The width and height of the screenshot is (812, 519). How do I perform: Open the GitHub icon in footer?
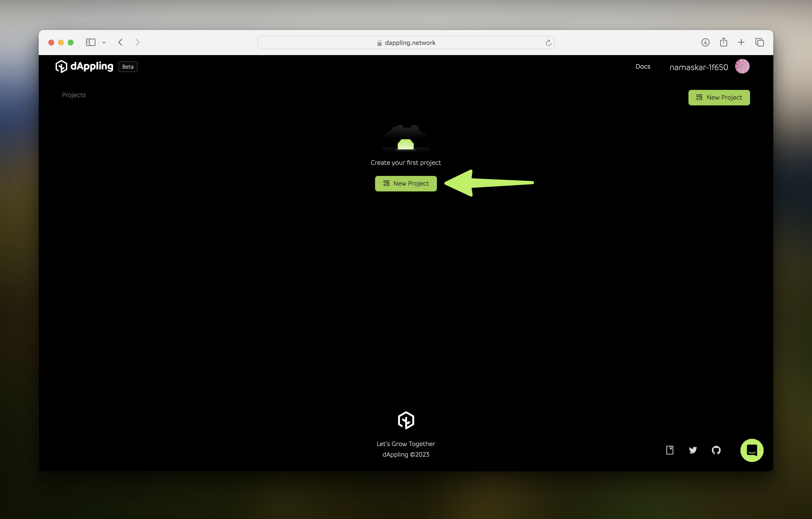tap(716, 450)
